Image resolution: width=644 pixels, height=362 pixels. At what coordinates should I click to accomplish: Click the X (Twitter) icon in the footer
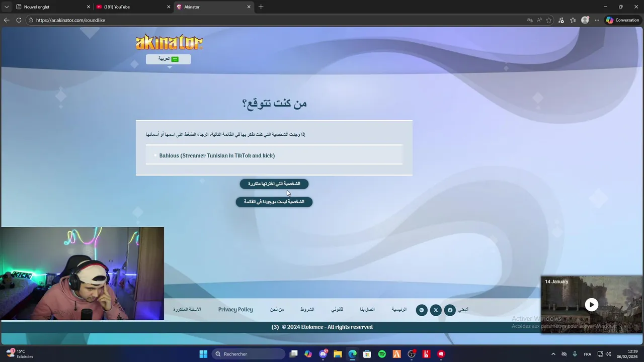tap(436, 310)
